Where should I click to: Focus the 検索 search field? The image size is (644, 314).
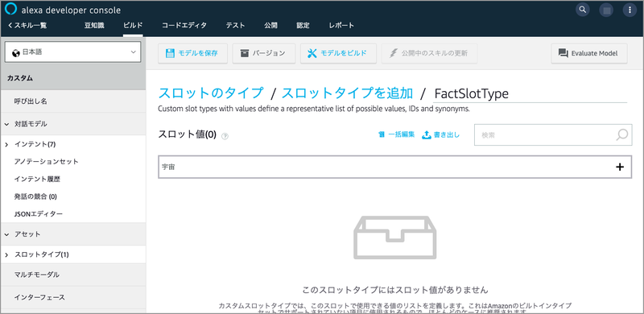click(553, 134)
